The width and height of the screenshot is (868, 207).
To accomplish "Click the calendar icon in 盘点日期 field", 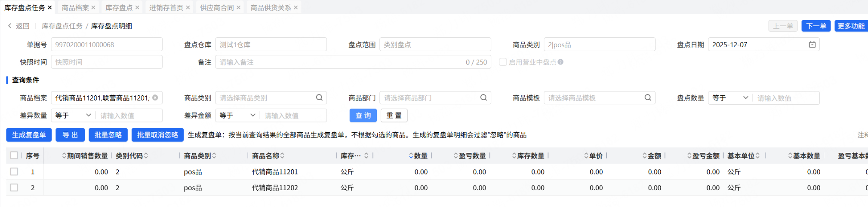I will point(812,45).
